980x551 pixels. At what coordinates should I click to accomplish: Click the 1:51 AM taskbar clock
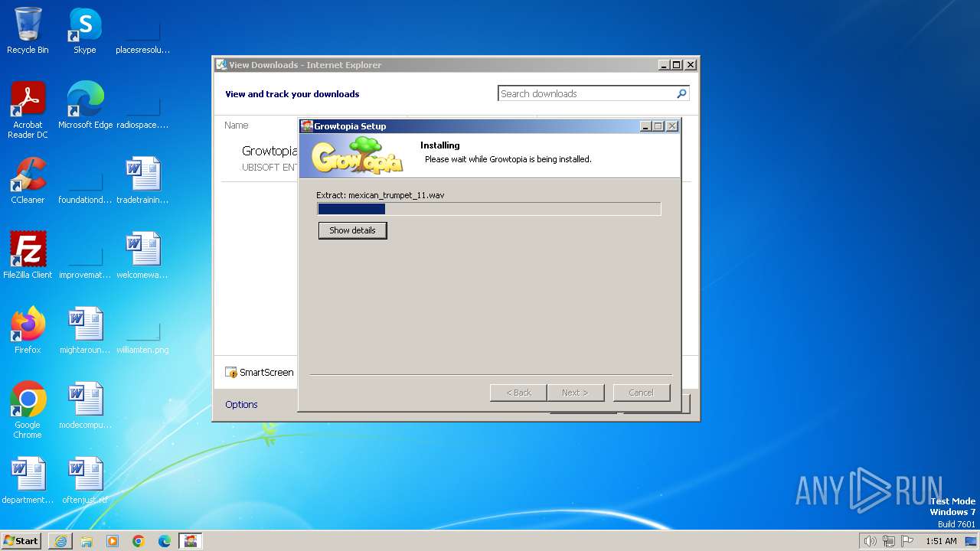point(941,541)
